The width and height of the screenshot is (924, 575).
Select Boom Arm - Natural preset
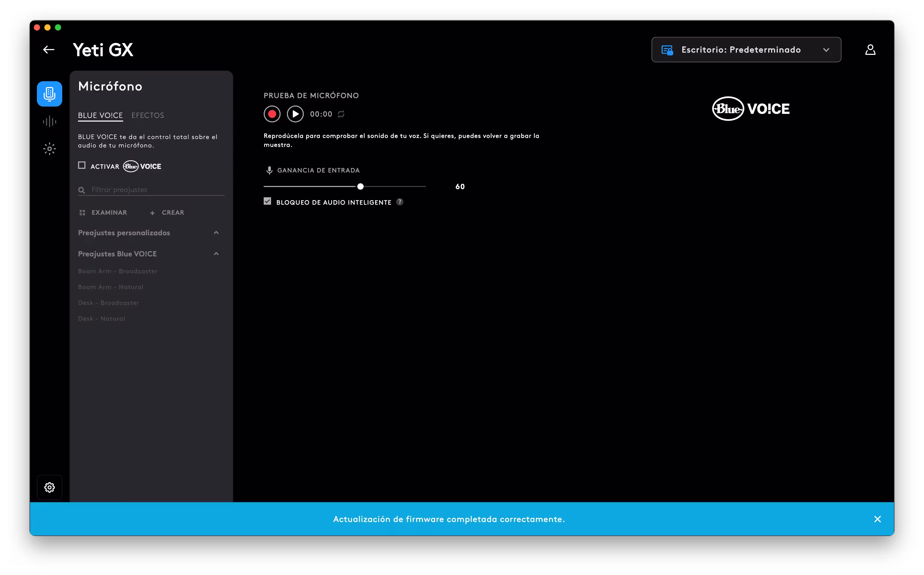[110, 287]
